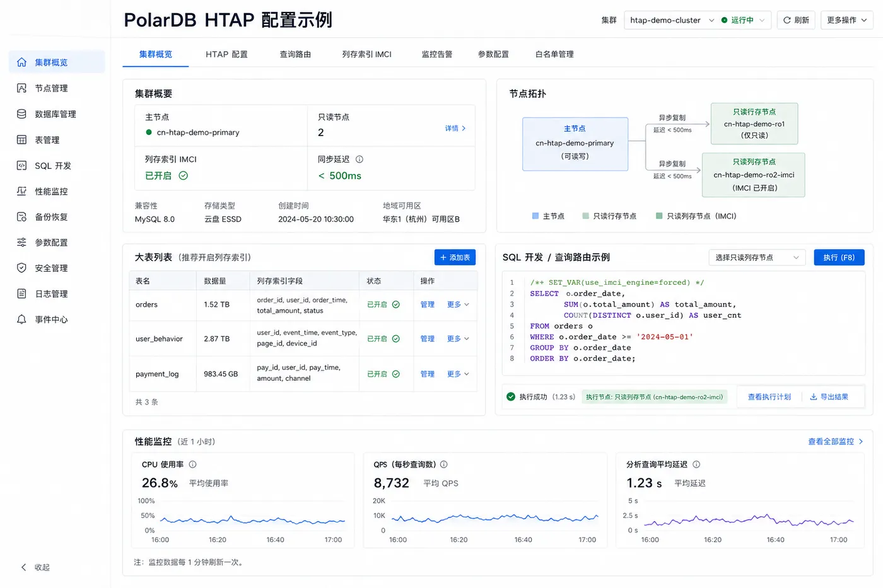This screenshot has width=883, height=588.
Task: Click 查看执行计划 link
Action: pos(769,397)
